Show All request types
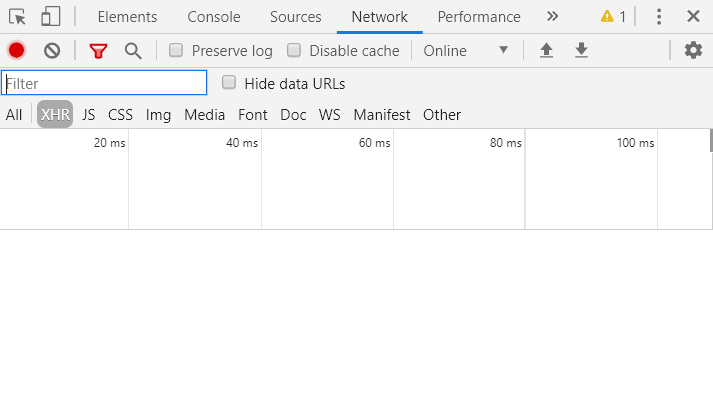Viewport: 713px width, 415px height. tap(14, 115)
